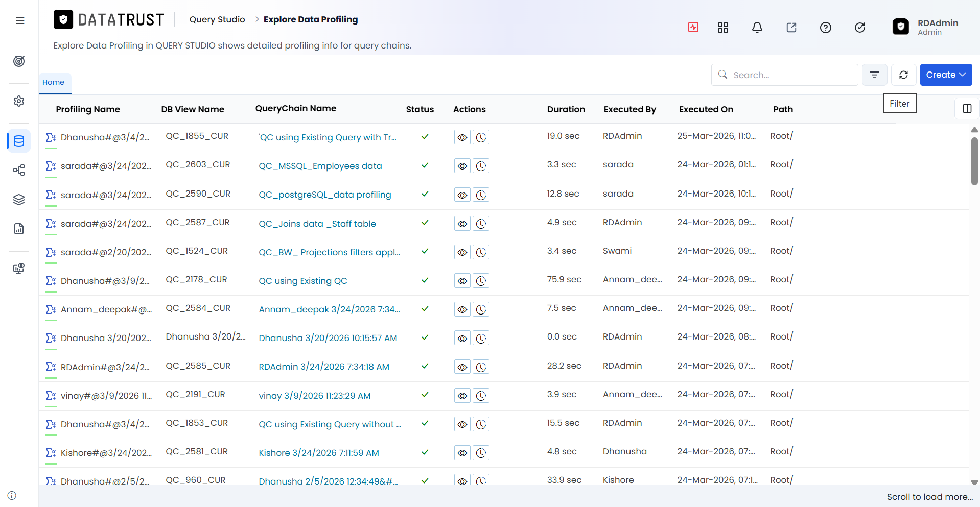The width and height of the screenshot is (980, 507).
Task: Click the notifications bell icon
Action: (x=757, y=28)
